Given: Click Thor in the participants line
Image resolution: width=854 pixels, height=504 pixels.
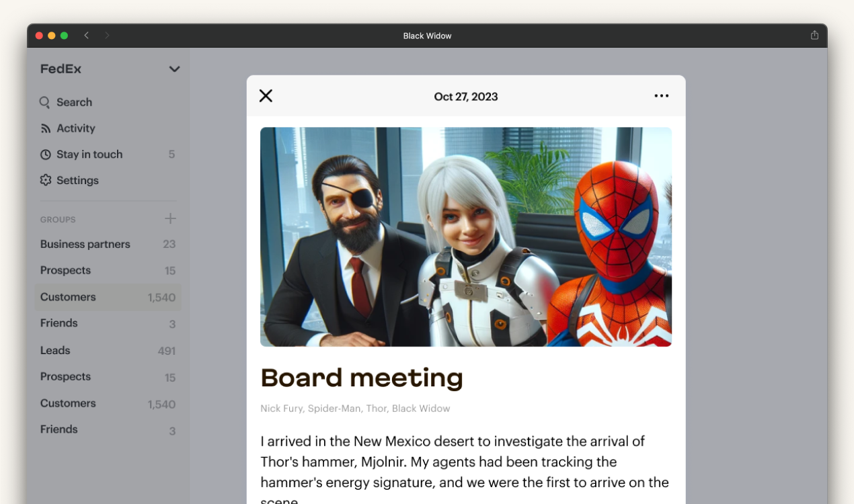Looking at the screenshot, I should [377, 409].
